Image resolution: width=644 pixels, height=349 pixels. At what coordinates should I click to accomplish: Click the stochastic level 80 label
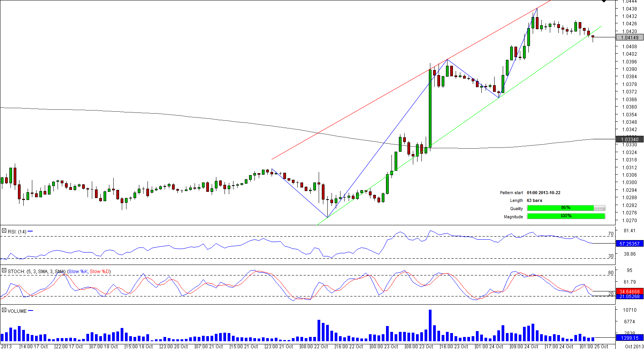tap(611, 273)
